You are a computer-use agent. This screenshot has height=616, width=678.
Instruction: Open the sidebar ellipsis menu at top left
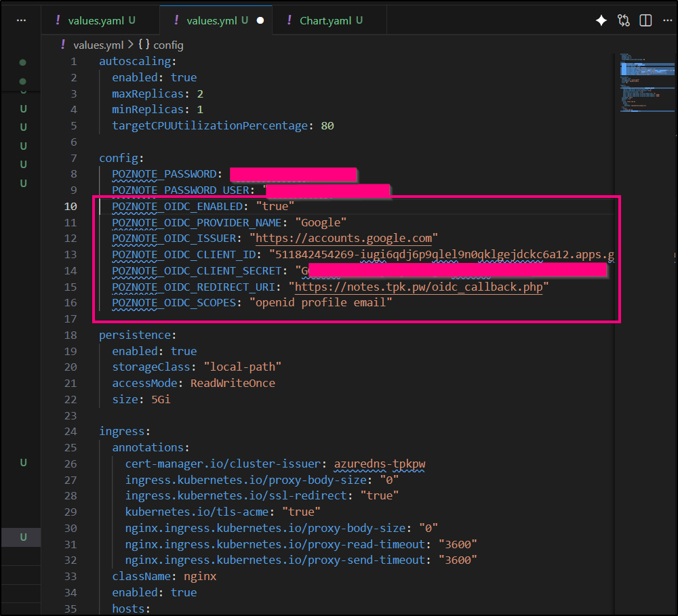pyautogui.click(x=21, y=20)
